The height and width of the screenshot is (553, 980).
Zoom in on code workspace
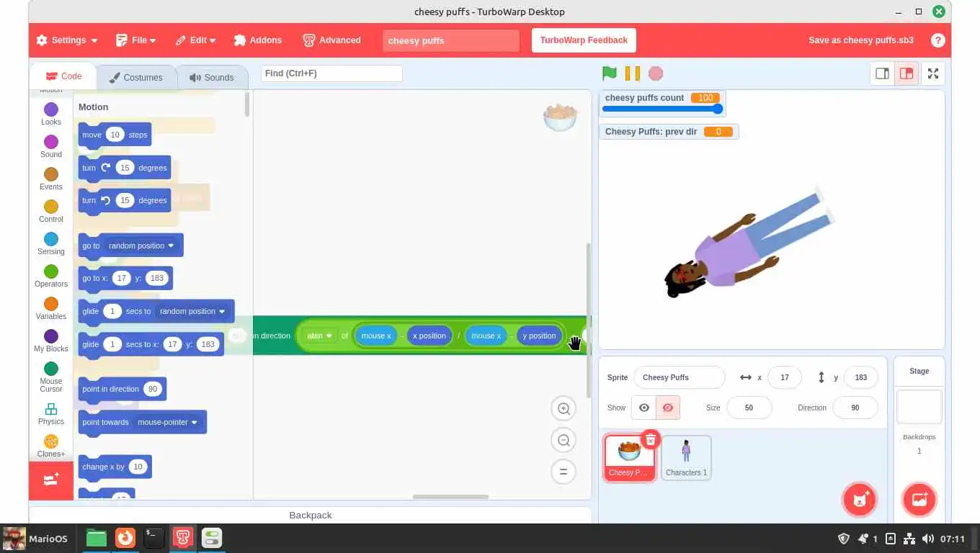tap(563, 409)
